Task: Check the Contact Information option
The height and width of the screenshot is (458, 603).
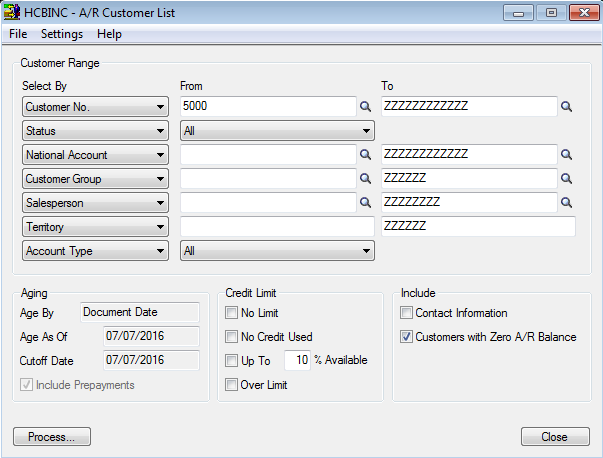Action: pyautogui.click(x=407, y=313)
